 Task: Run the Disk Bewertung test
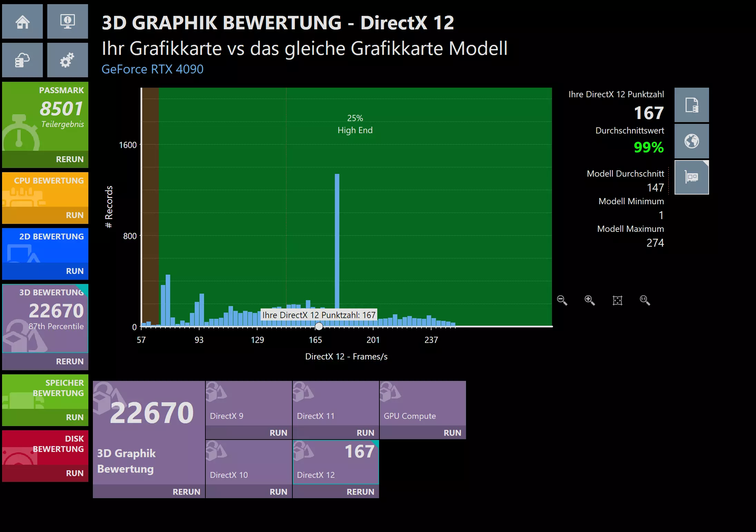(x=45, y=473)
